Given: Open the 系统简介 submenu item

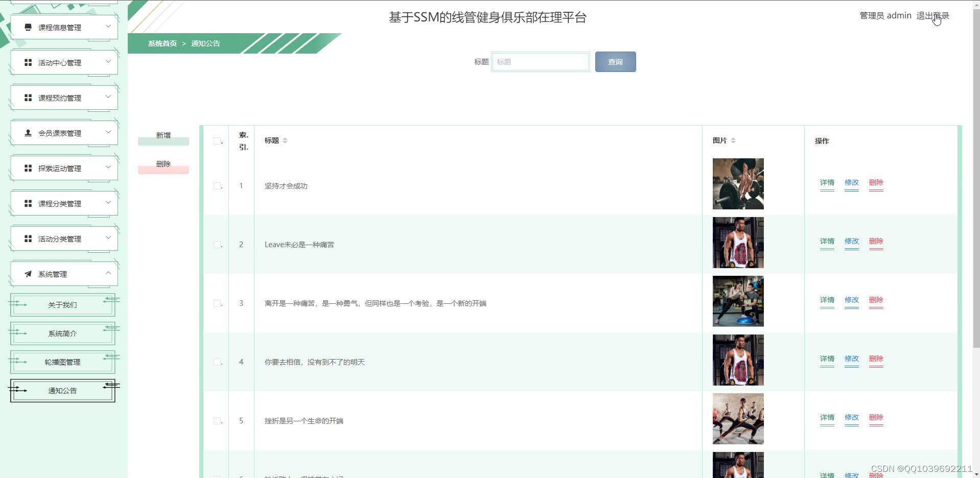Looking at the screenshot, I should click(x=62, y=333).
